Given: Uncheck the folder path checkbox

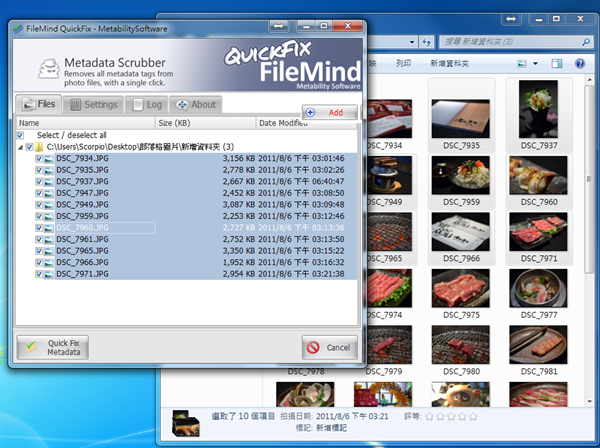Looking at the screenshot, I should (x=29, y=147).
